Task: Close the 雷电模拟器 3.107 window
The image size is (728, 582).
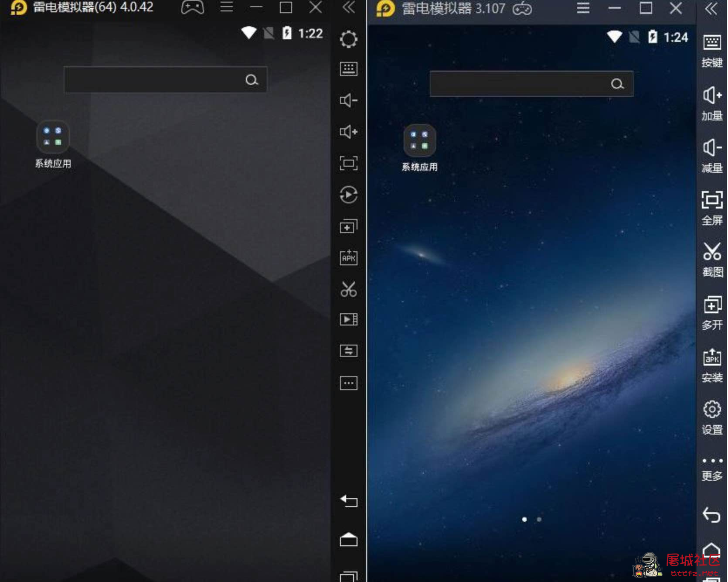Action: [x=676, y=8]
